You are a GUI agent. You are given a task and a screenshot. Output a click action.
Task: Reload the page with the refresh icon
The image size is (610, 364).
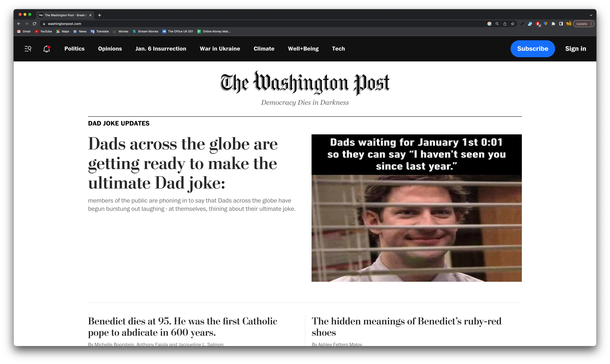[34, 24]
